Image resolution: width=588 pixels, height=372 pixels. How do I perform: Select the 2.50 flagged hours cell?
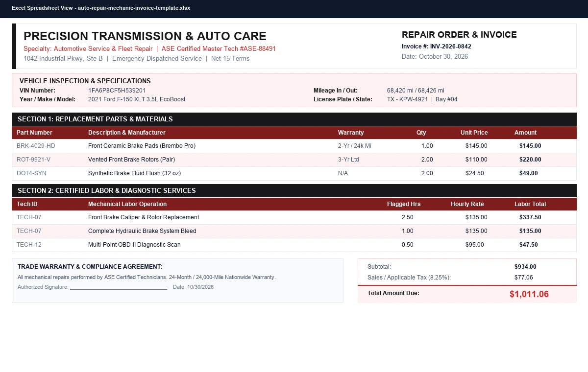point(408,217)
